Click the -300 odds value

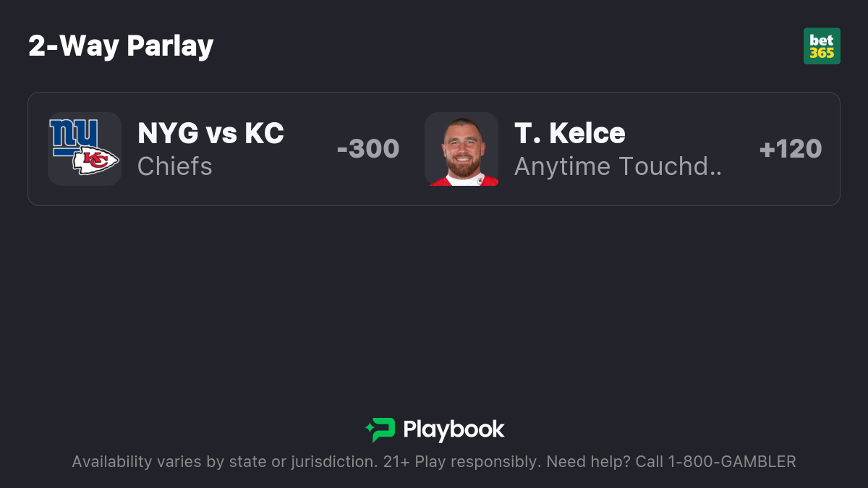pos(368,149)
